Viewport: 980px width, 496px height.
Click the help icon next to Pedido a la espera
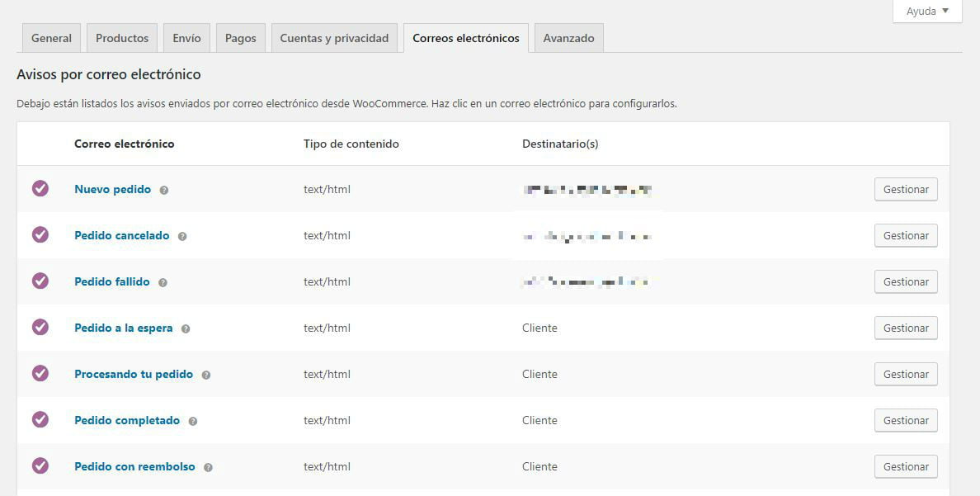tap(186, 328)
